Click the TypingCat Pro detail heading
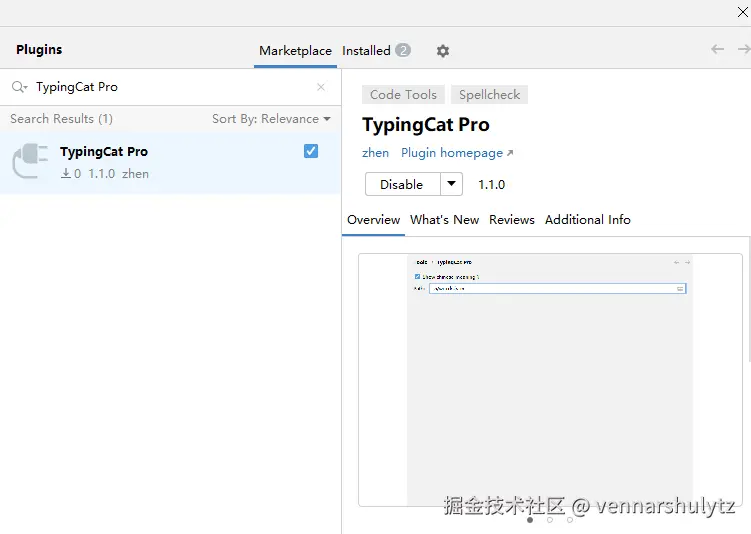The width and height of the screenshot is (751, 534). pyautogui.click(x=426, y=125)
